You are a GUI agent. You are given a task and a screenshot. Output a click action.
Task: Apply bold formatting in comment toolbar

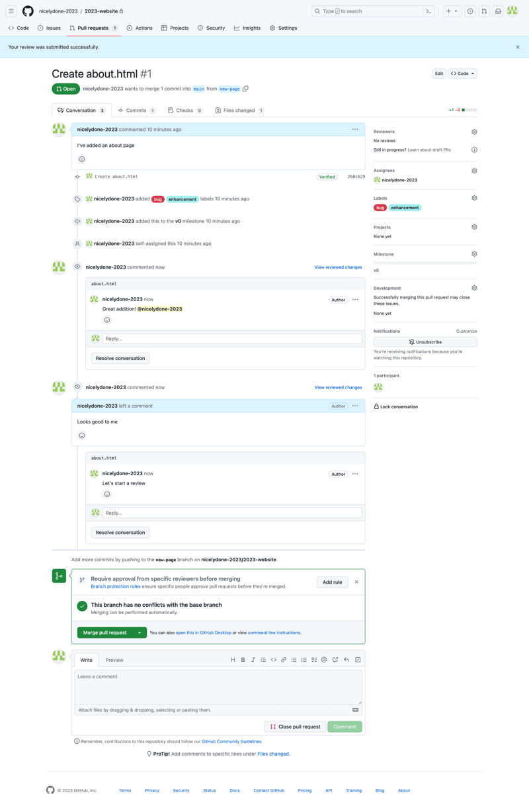click(243, 659)
